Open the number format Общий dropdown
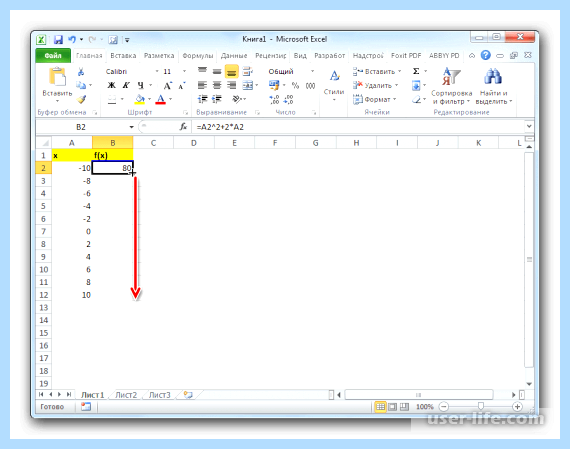The height and width of the screenshot is (449, 570). coord(312,71)
